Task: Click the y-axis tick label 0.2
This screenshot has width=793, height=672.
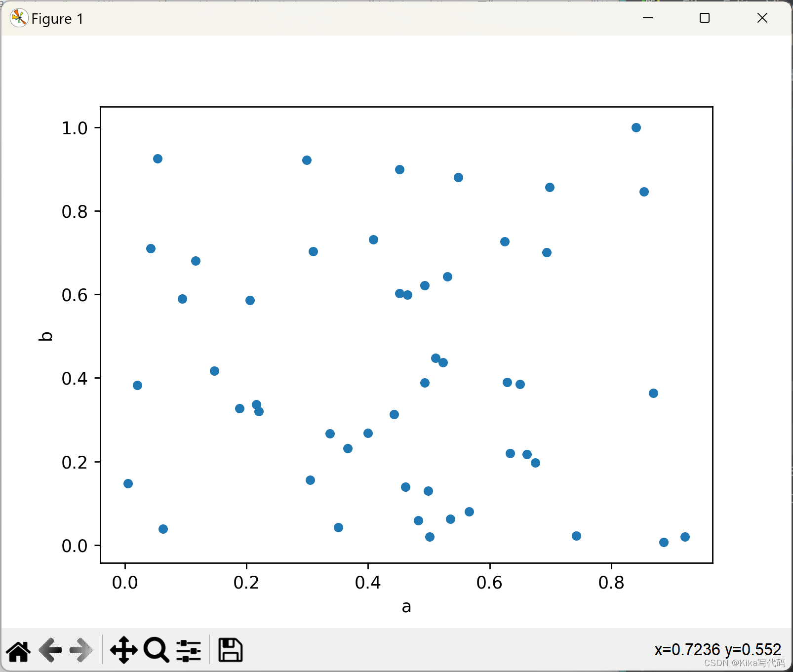Action: pos(75,463)
